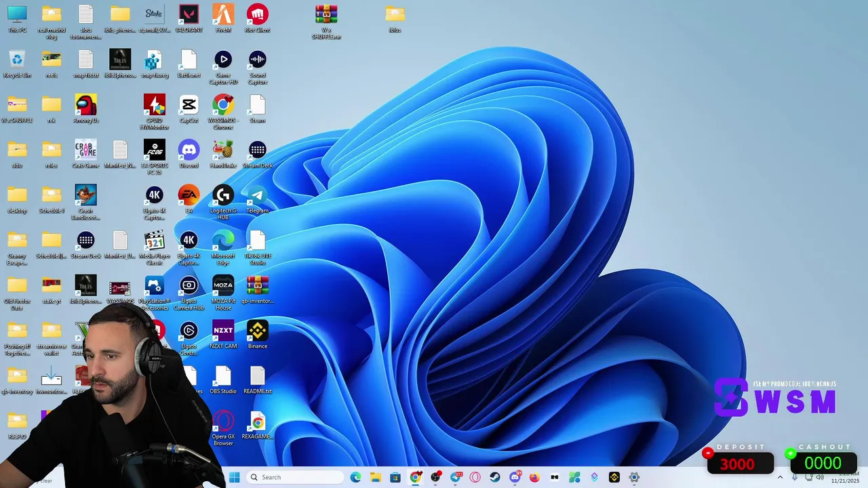Launch Media Player Classic
This screenshot has height=488, width=868.
154,248
